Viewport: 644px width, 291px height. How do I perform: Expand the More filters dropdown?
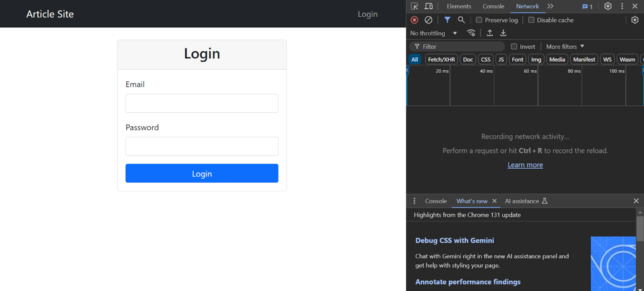point(564,46)
